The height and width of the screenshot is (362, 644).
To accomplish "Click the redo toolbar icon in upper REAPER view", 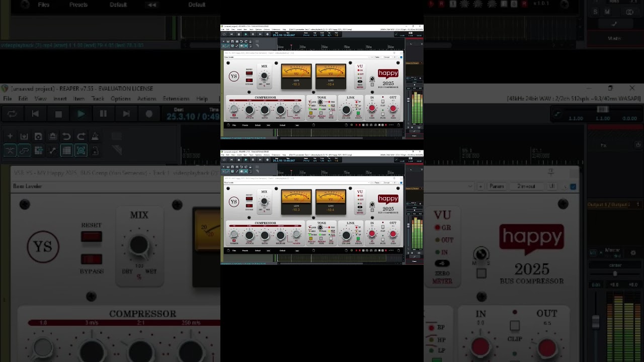I will click(246, 41).
